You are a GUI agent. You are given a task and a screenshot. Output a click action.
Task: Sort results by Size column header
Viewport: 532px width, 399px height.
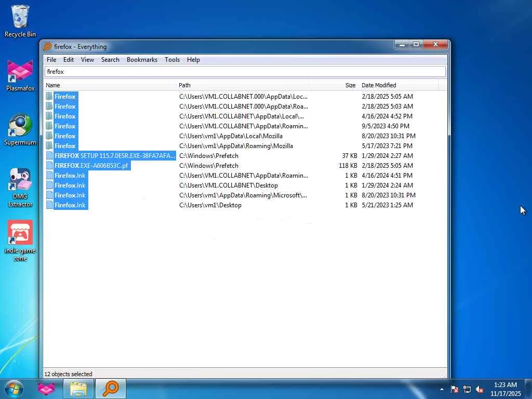(x=334, y=85)
